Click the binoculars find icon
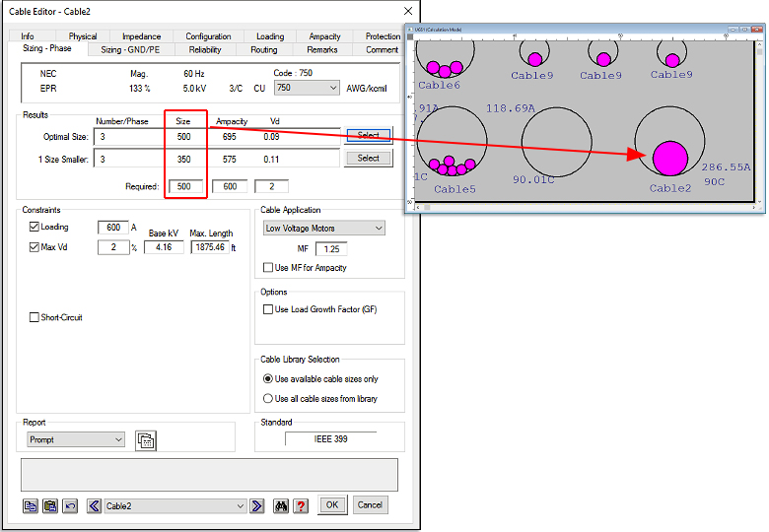769x532 pixels. coord(281,505)
